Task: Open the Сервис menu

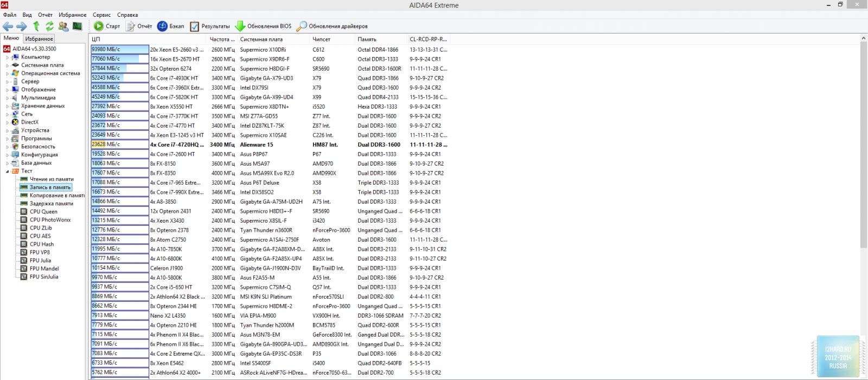Action: (x=101, y=15)
